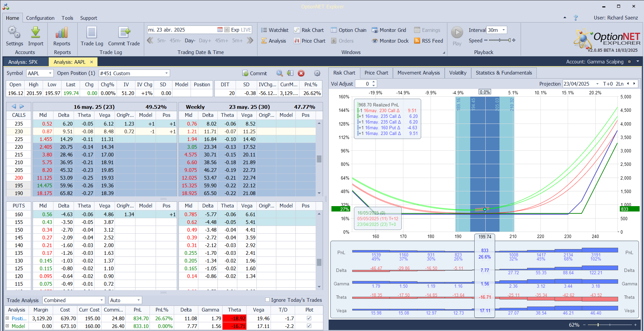Increase Vol Adjust with the up stepper
644x331 pixels.
(x=374, y=82)
